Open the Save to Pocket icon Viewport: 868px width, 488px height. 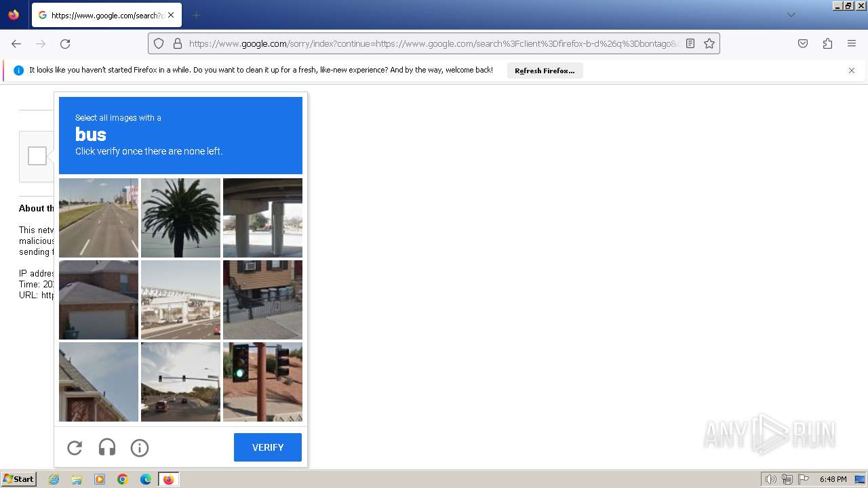(x=803, y=43)
